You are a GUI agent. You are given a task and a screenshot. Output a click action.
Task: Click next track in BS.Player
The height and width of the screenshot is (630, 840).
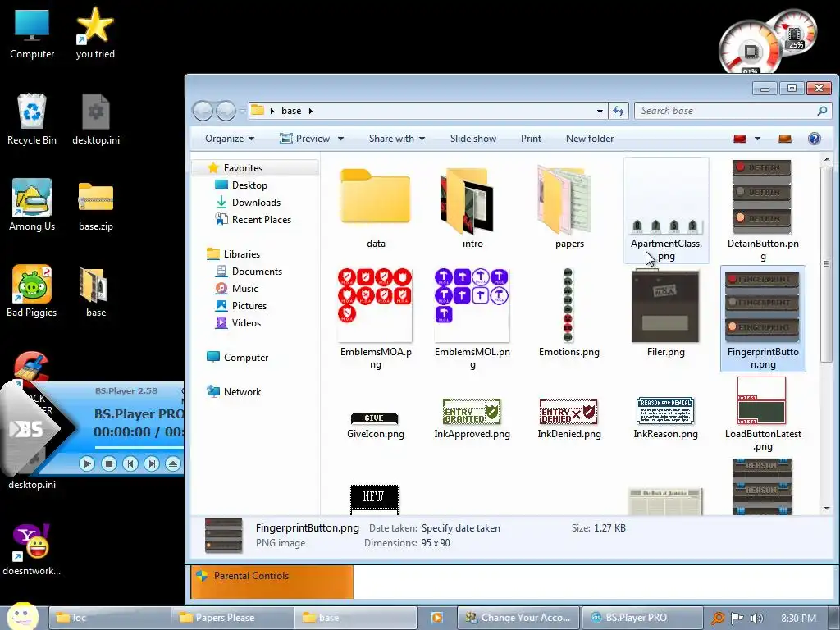pyautogui.click(x=152, y=463)
